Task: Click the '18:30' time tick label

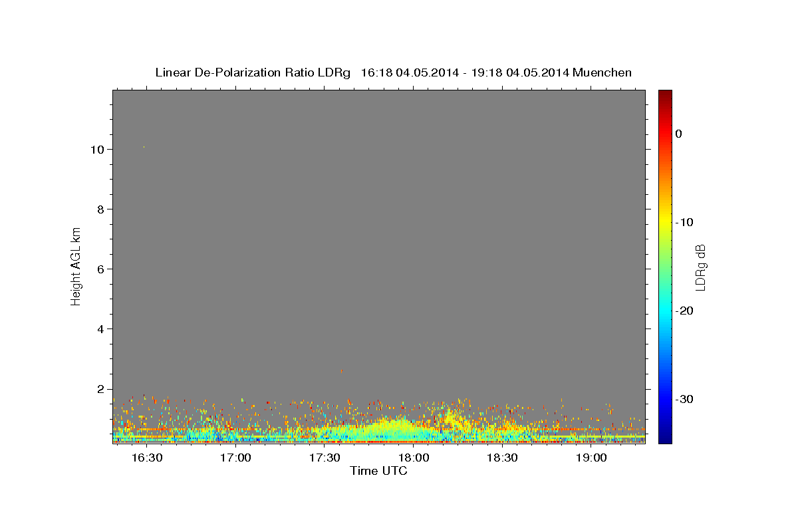Action: pyautogui.click(x=502, y=458)
